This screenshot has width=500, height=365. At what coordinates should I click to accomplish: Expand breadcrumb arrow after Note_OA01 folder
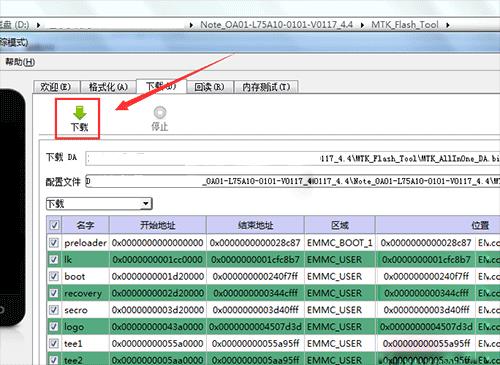click(362, 25)
